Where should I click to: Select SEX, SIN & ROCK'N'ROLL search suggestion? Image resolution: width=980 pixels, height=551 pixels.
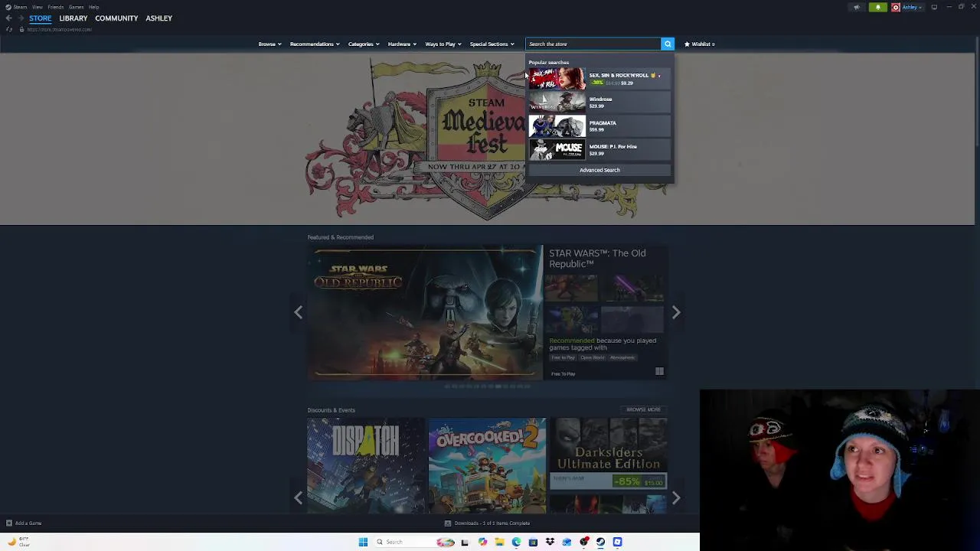point(599,78)
